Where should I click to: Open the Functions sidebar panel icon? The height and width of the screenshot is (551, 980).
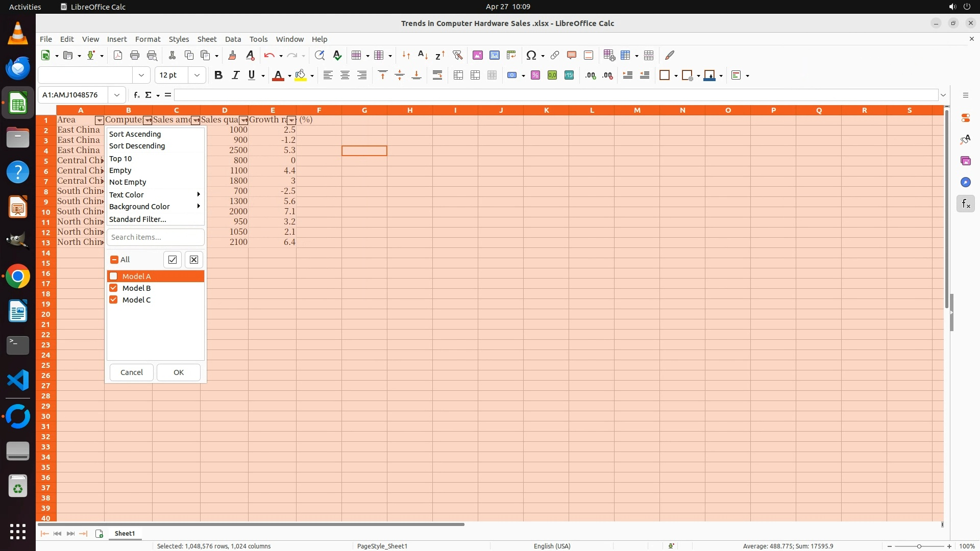tap(965, 204)
